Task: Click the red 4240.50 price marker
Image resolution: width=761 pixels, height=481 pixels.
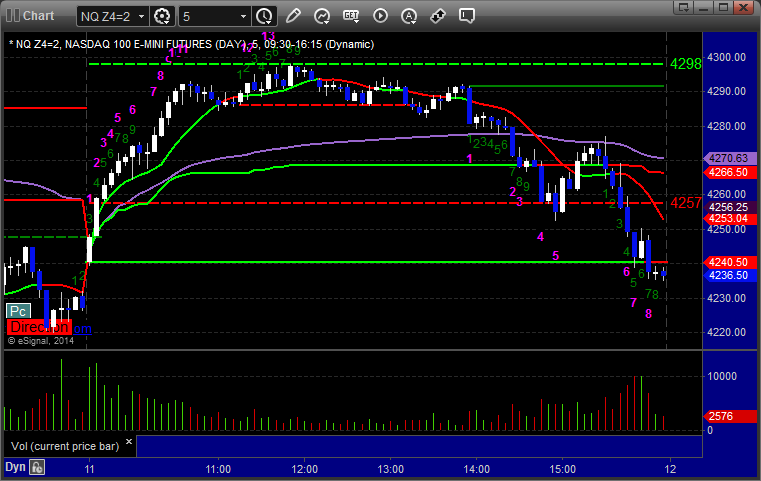Action: [x=729, y=262]
